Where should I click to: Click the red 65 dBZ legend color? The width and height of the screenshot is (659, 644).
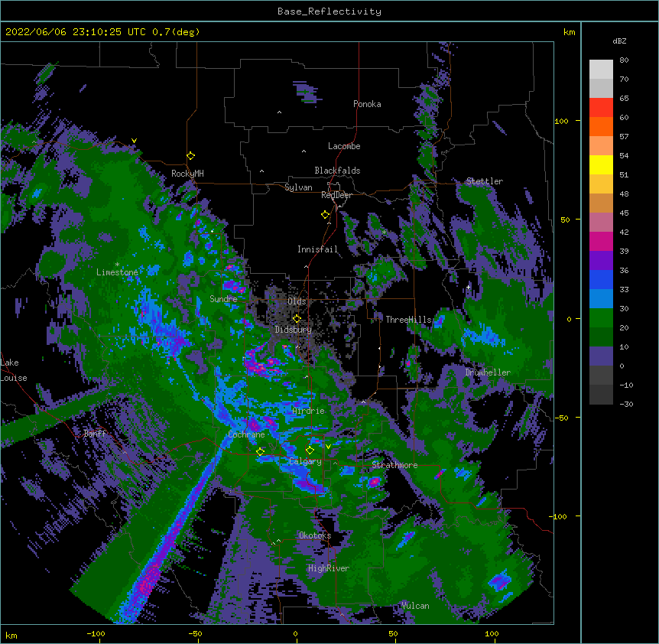tap(601, 108)
